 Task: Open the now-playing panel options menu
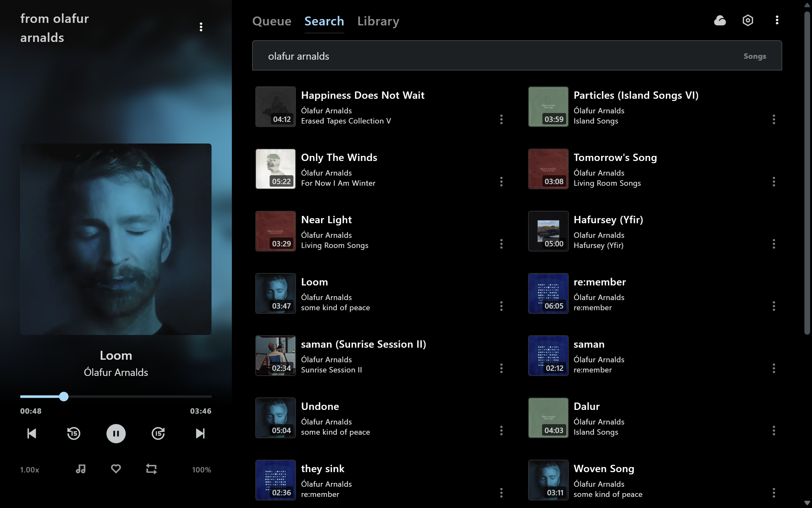pyautogui.click(x=201, y=27)
